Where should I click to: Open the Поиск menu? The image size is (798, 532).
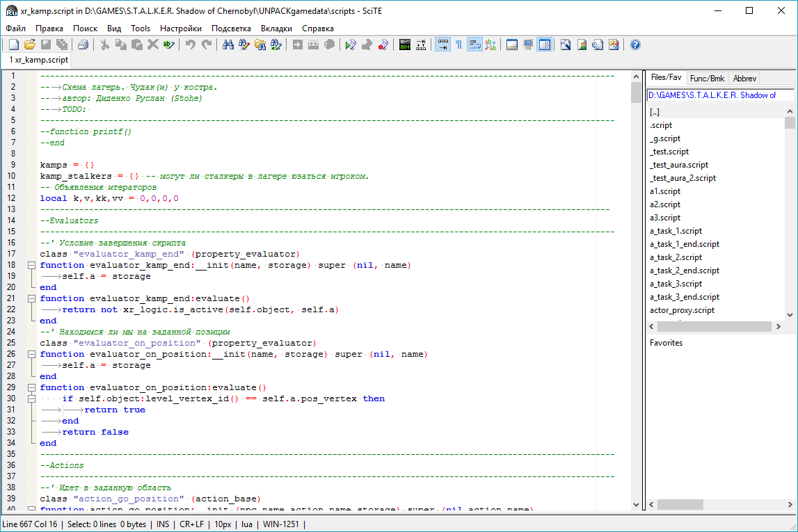tap(85, 29)
